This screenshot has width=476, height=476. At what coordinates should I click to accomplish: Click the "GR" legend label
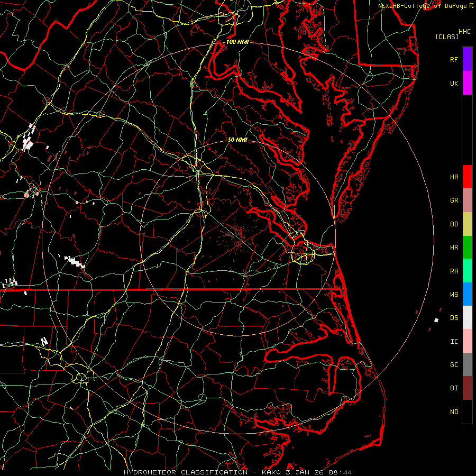click(454, 200)
